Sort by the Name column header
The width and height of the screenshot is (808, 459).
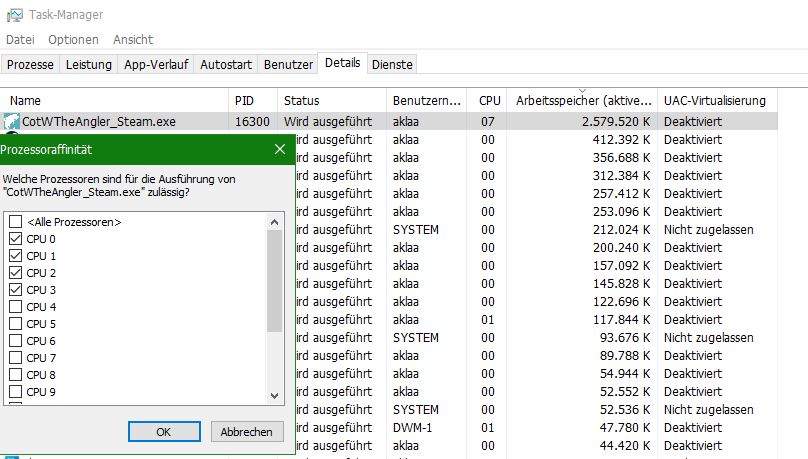click(114, 100)
